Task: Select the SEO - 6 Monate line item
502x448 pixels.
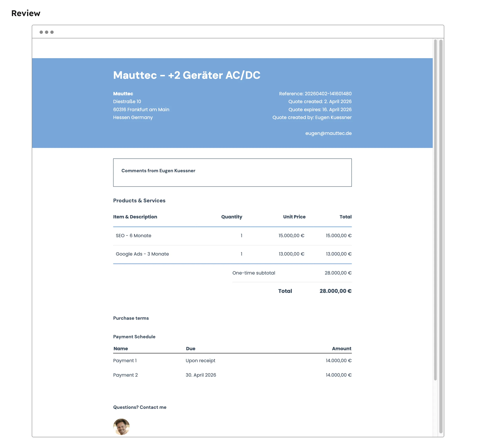Action: pos(133,236)
